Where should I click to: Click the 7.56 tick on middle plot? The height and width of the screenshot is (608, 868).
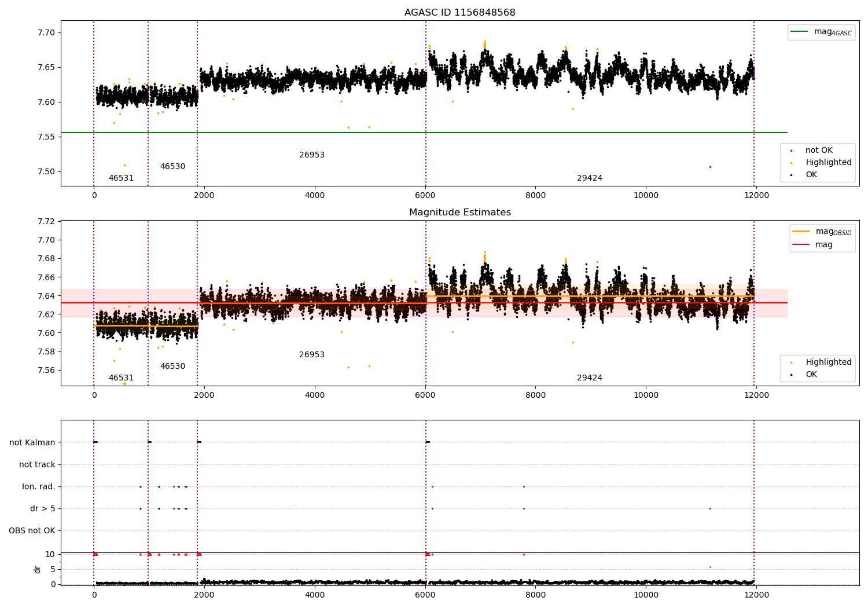[x=46, y=371]
